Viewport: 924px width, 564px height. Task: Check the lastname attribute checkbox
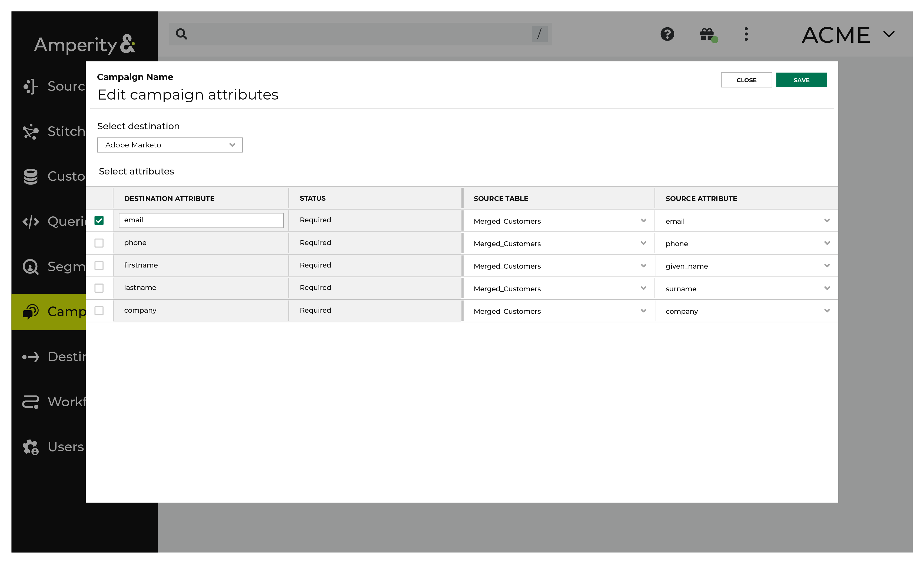point(99,288)
